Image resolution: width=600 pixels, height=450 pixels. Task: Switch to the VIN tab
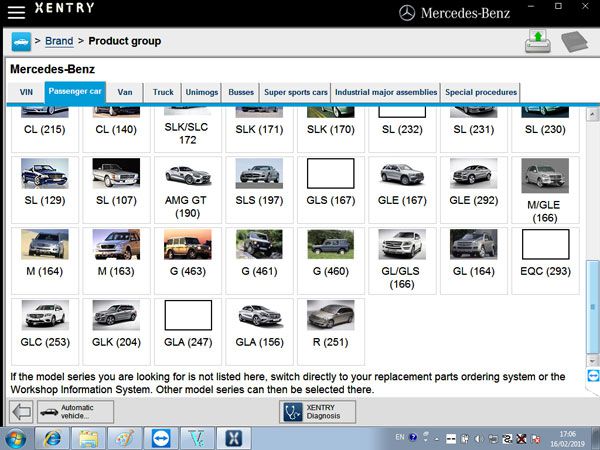coord(26,92)
